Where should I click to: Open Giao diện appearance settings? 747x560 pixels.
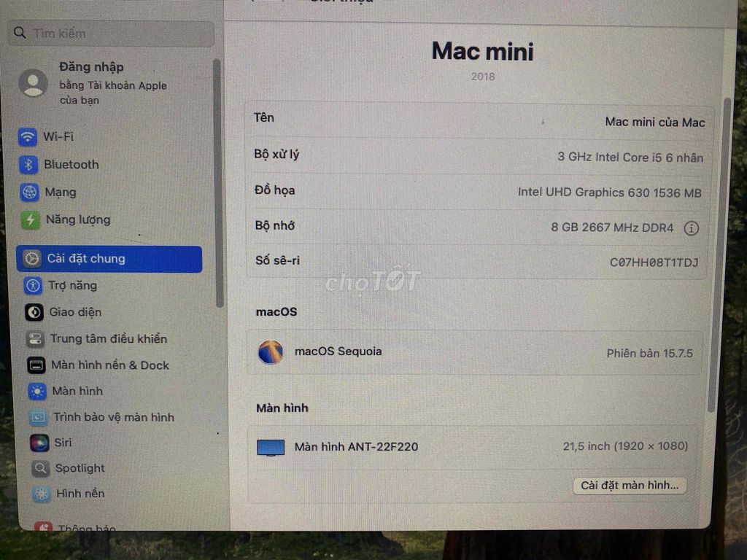point(71,312)
